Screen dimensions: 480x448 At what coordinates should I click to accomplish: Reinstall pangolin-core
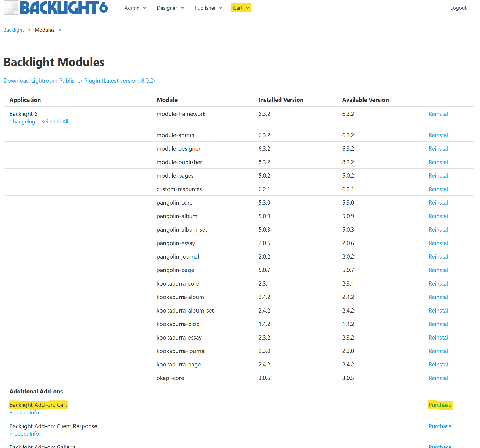point(439,203)
